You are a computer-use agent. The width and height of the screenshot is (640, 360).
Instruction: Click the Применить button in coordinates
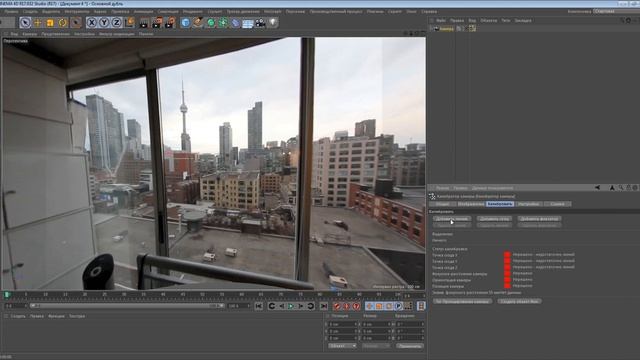410,346
